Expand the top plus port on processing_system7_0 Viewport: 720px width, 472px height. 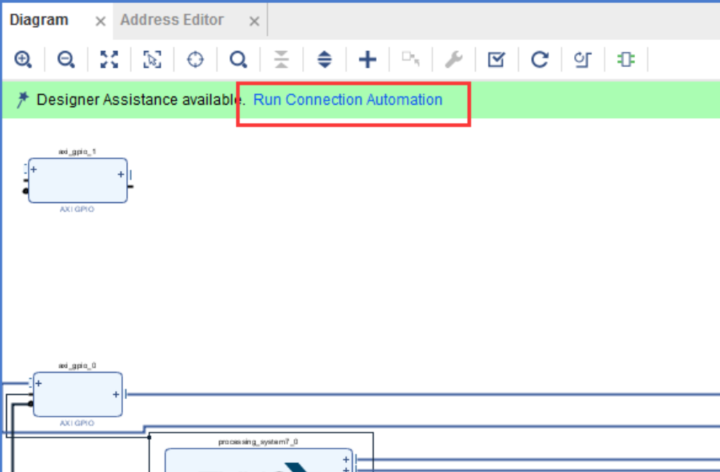[346, 460]
